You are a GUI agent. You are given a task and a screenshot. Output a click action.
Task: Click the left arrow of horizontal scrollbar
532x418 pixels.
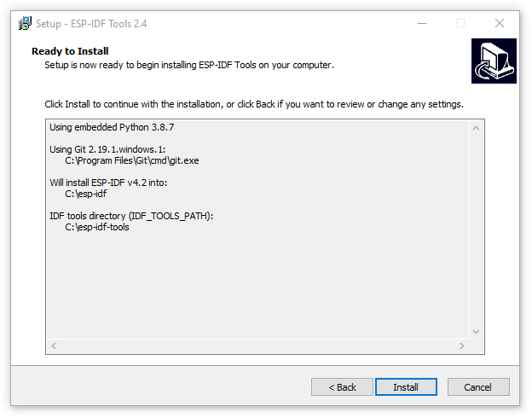point(54,346)
